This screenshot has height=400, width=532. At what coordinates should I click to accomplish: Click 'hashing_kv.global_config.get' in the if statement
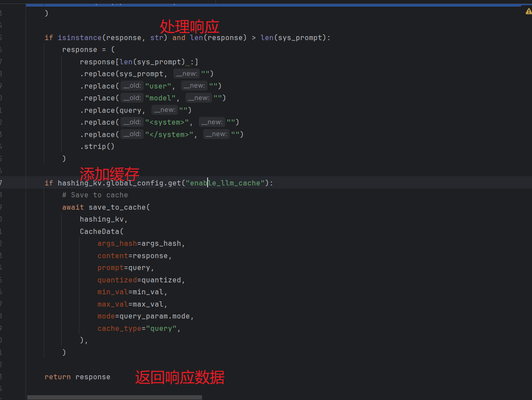pos(119,183)
